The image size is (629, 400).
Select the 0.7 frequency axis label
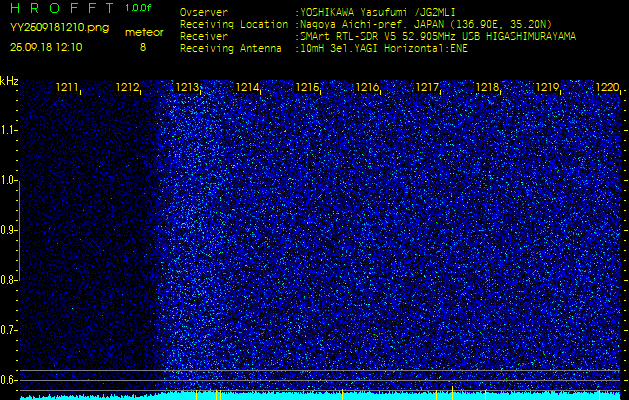tap(7, 330)
